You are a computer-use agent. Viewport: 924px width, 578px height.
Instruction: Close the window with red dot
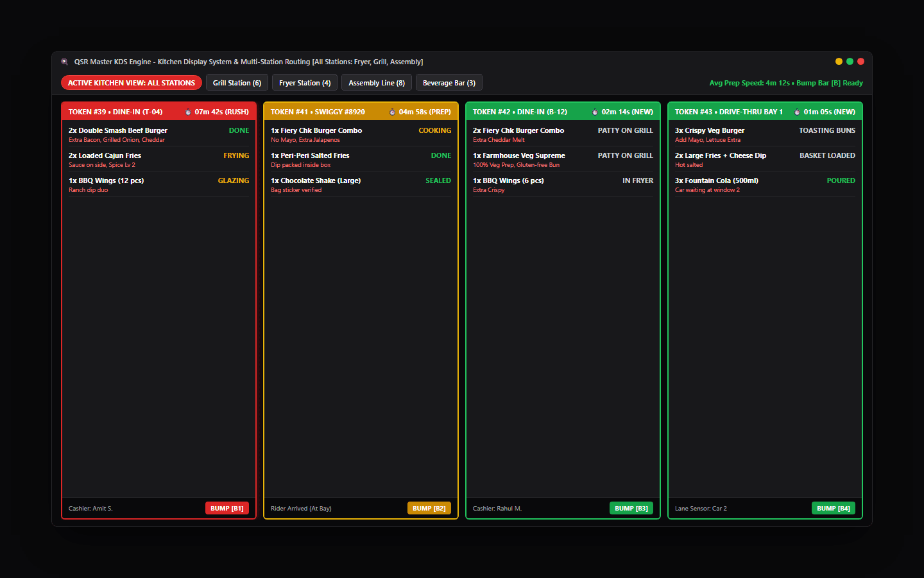tap(860, 62)
